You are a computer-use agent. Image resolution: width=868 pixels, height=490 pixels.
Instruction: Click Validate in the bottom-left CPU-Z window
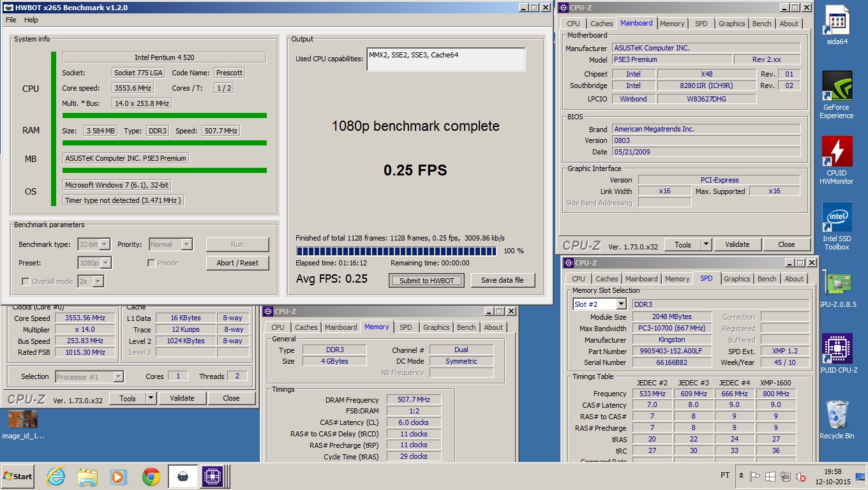[182, 398]
